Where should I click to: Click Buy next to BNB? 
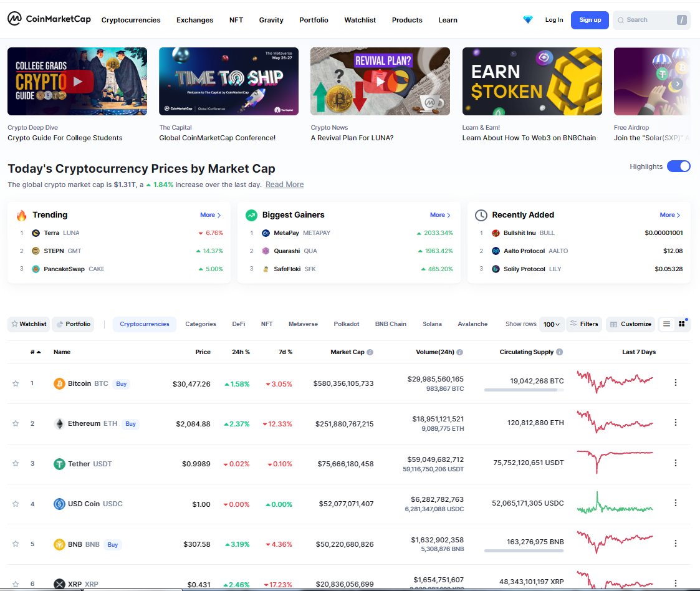112,545
